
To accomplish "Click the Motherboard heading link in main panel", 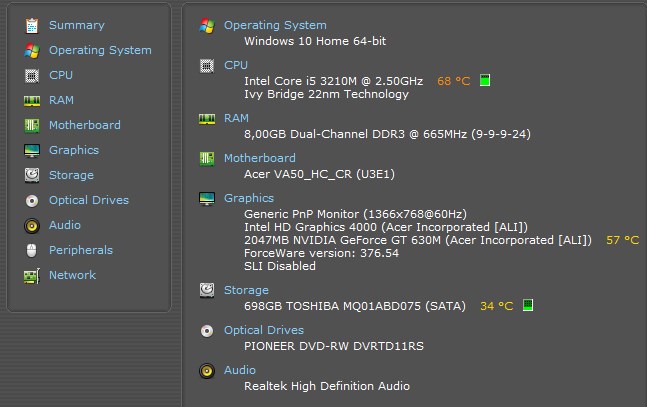I will [x=260, y=158].
